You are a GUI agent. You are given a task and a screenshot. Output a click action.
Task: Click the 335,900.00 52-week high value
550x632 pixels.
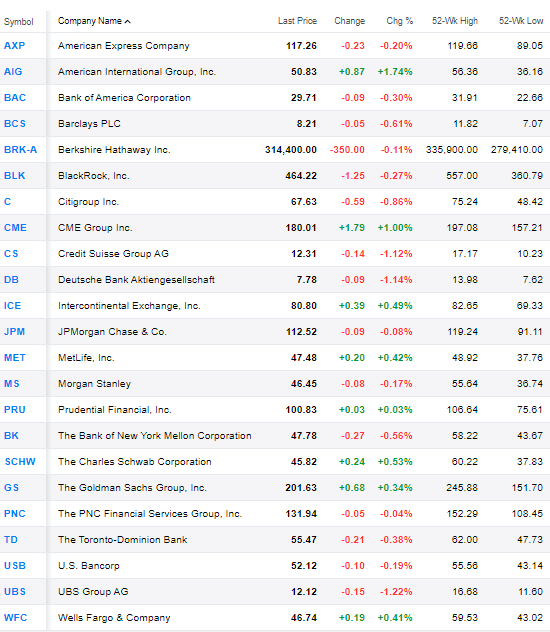point(452,150)
